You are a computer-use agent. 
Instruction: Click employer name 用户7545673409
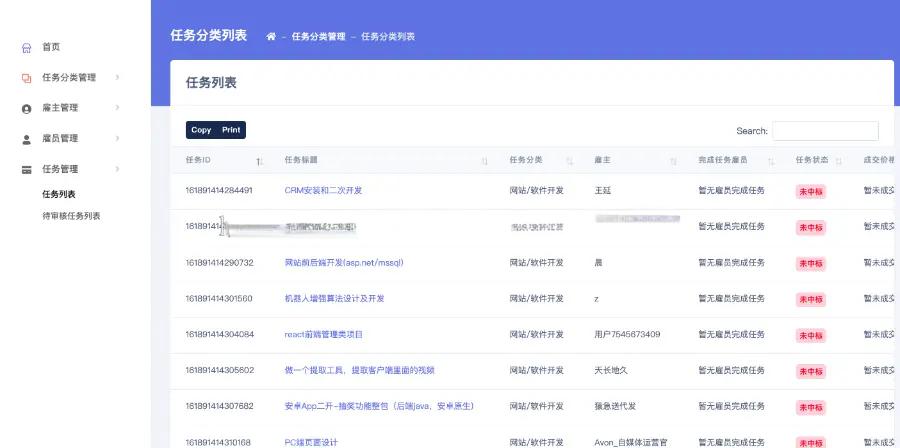(x=627, y=334)
